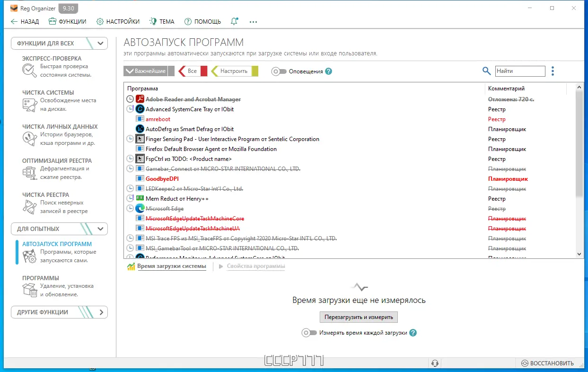Image resolution: width=588 pixels, height=372 pixels.
Task: Click help icon next to Оповещения
Action: coord(329,71)
